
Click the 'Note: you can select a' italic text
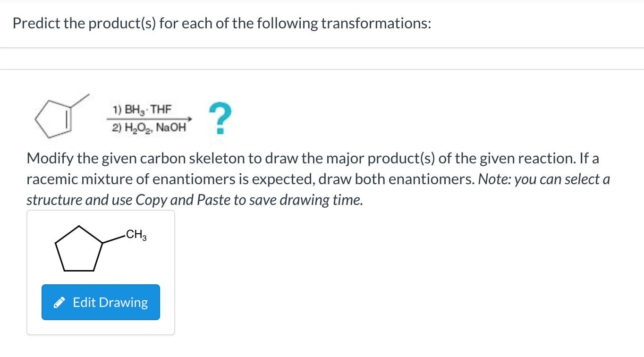(x=544, y=179)
